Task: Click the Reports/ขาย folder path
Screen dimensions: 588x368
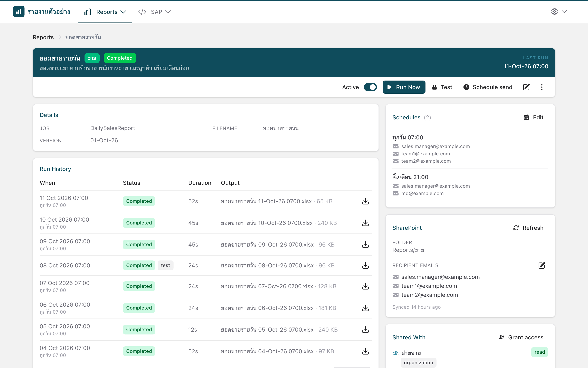Action: (x=408, y=250)
